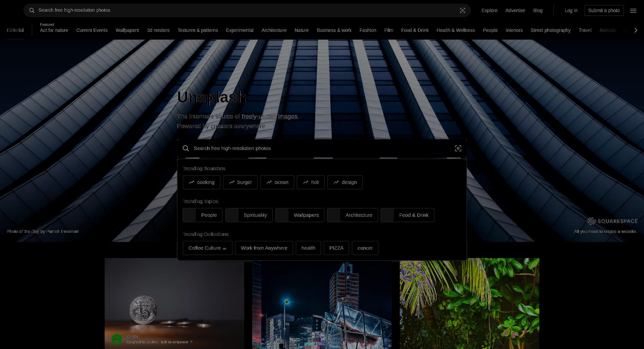This screenshot has width=644, height=349.
Task: Click 'All you need to create a website.' text
Action: tap(605, 232)
